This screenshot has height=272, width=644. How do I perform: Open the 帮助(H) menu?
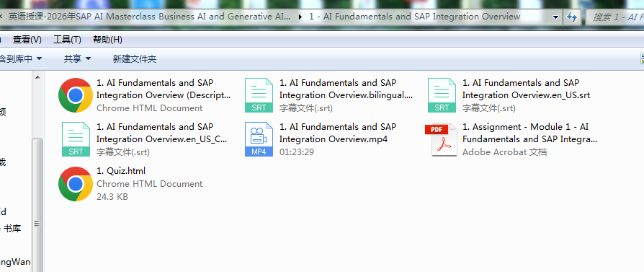click(107, 40)
